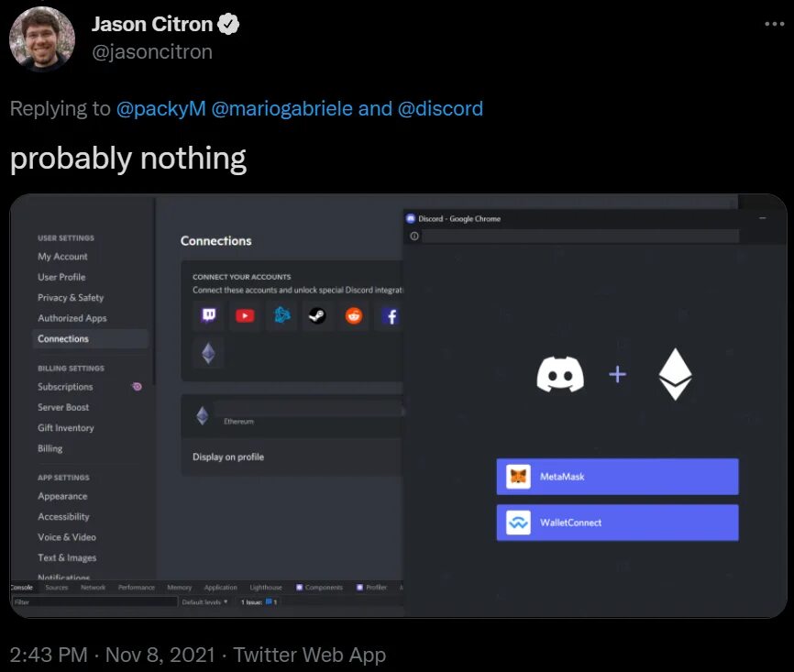This screenshot has width=794, height=672.
Task: Choose the MetaMask wallet button
Action: [x=617, y=477]
